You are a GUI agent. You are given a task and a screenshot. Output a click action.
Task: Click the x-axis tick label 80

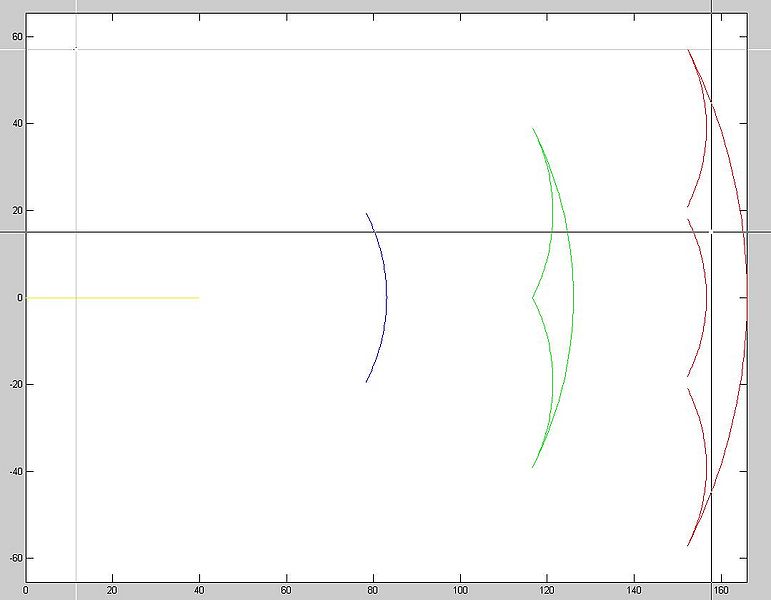pyautogui.click(x=373, y=590)
